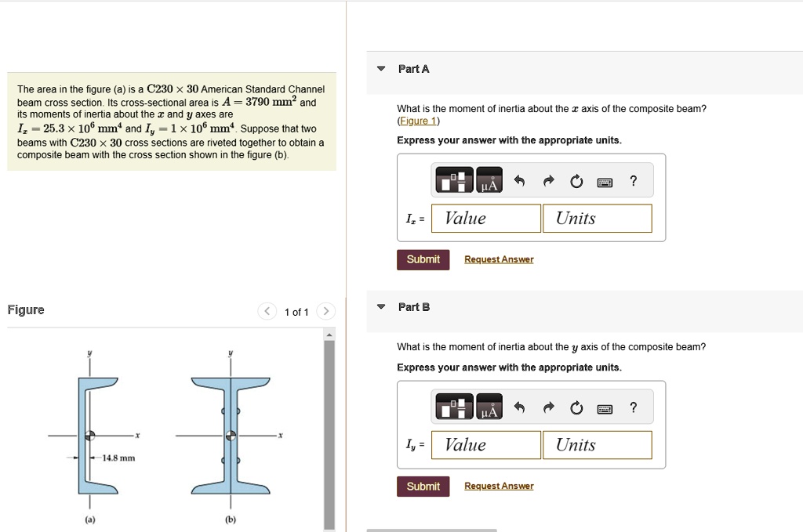The height and width of the screenshot is (532, 803).
Task: Click the help question mark in Part B
Action: coord(633,407)
